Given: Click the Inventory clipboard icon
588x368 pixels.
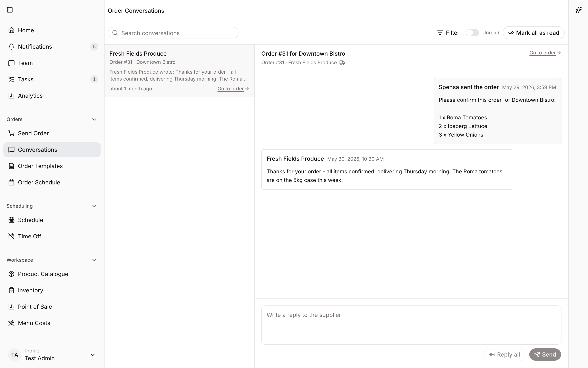Looking at the screenshot, I should (x=11, y=290).
